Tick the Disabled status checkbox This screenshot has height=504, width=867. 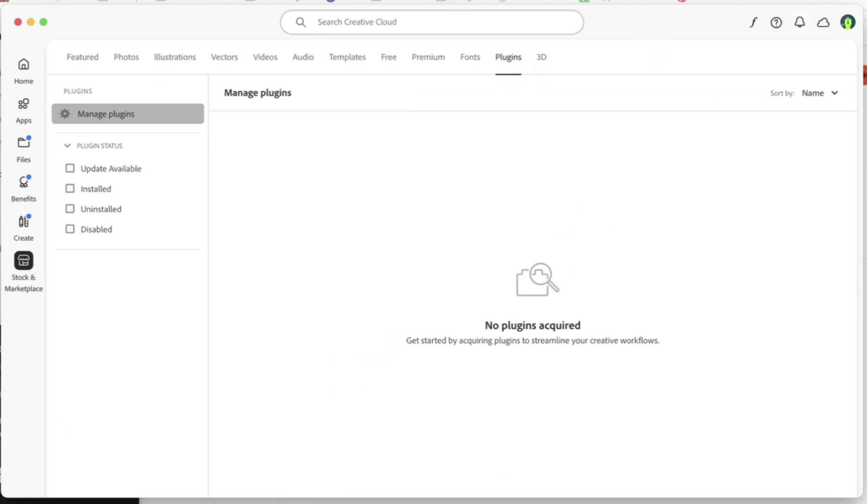pyautogui.click(x=70, y=229)
